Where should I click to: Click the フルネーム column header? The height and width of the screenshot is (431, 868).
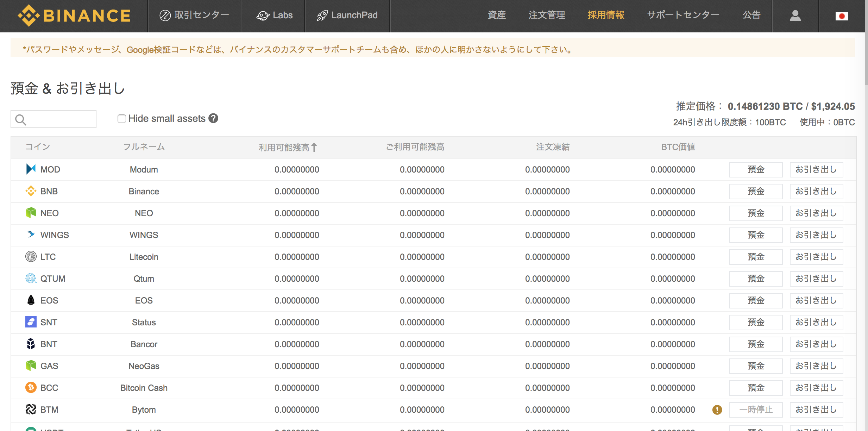click(144, 147)
